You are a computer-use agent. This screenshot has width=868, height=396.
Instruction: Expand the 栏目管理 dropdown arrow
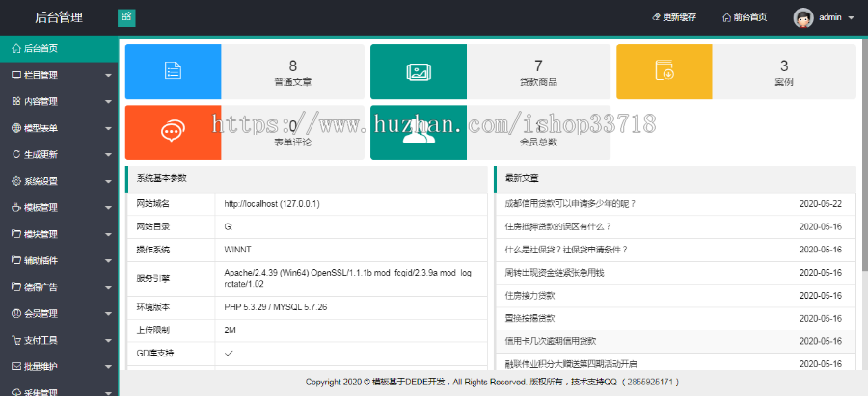108,76
